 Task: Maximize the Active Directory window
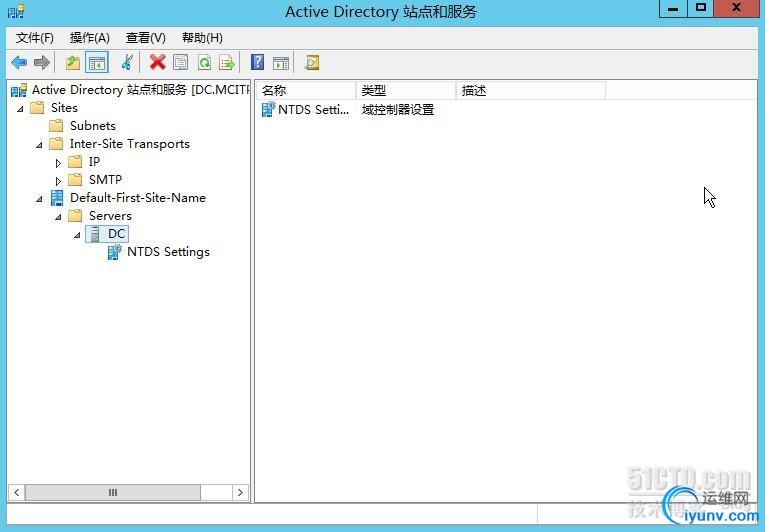click(701, 8)
